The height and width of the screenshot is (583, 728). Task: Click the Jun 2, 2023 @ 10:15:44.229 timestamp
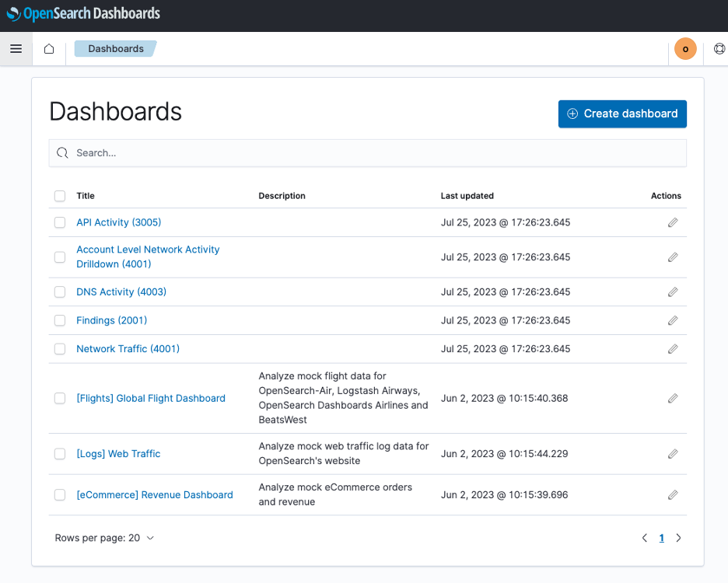point(504,453)
